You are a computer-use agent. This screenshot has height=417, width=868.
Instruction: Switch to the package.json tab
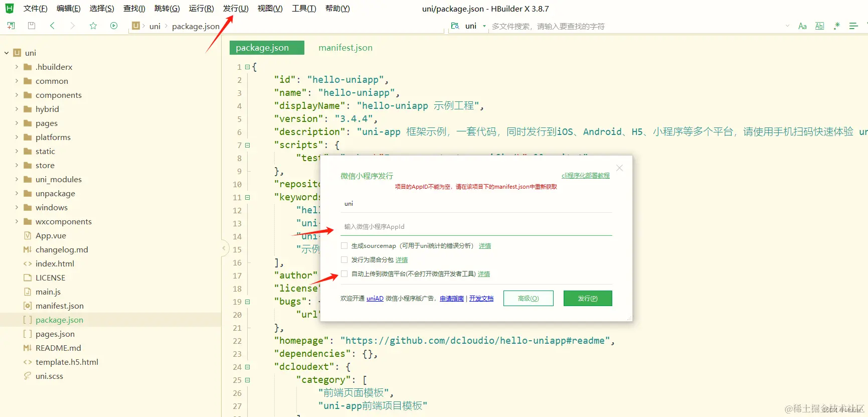tap(267, 48)
